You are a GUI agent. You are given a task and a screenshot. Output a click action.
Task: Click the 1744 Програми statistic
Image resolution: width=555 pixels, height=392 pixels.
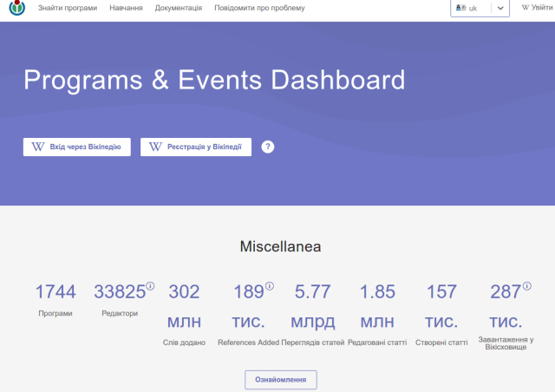click(55, 300)
